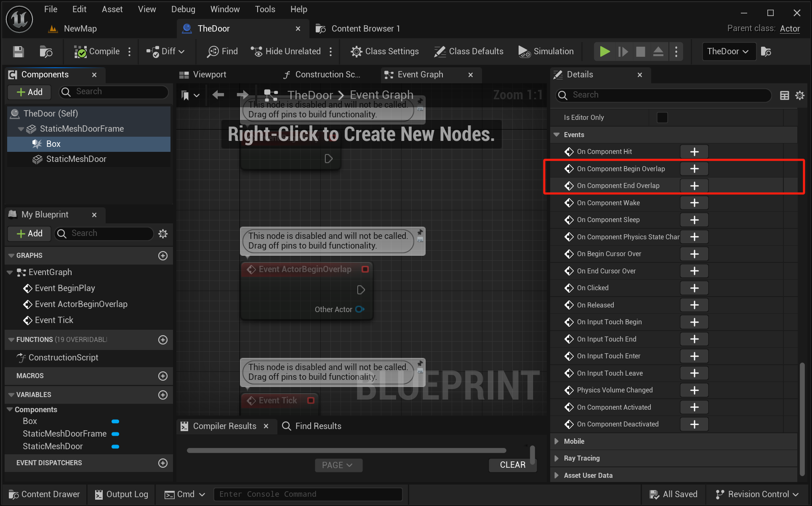Click the Find tool
812x506 pixels.
click(x=223, y=52)
